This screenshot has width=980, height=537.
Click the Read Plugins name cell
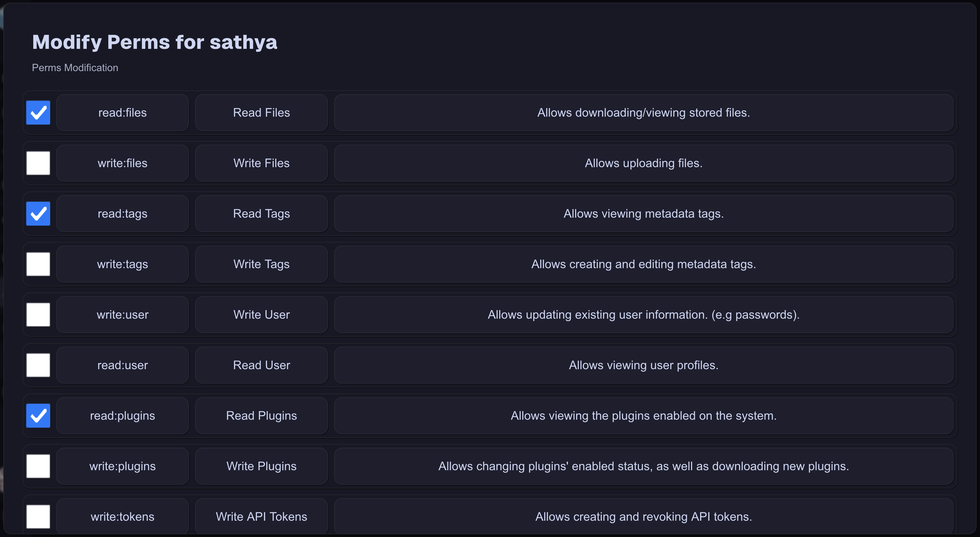click(x=261, y=416)
